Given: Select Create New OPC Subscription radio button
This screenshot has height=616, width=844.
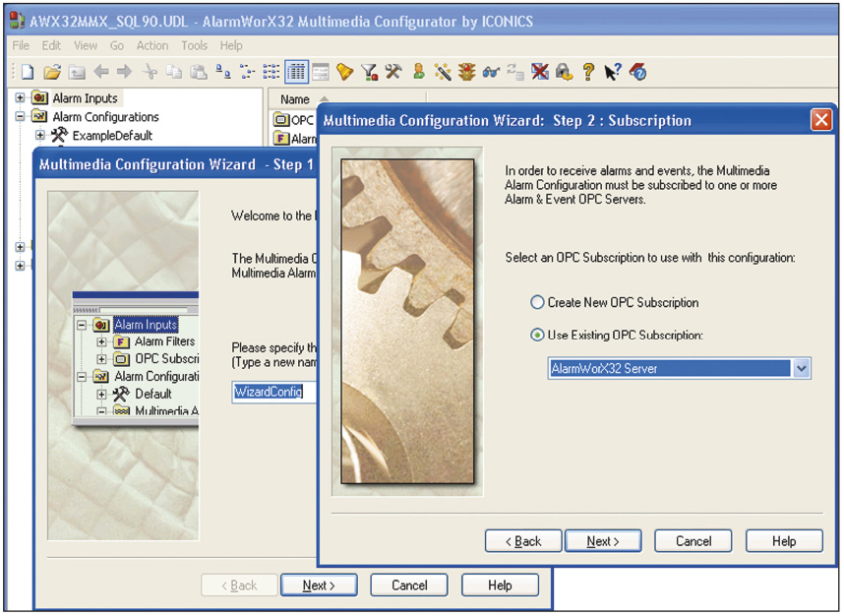Looking at the screenshot, I should (537, 302).
